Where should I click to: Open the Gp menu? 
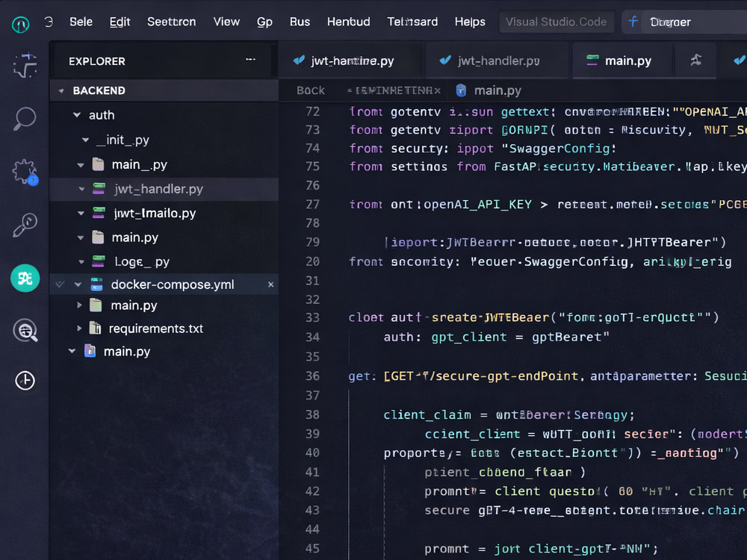point(264,22)
